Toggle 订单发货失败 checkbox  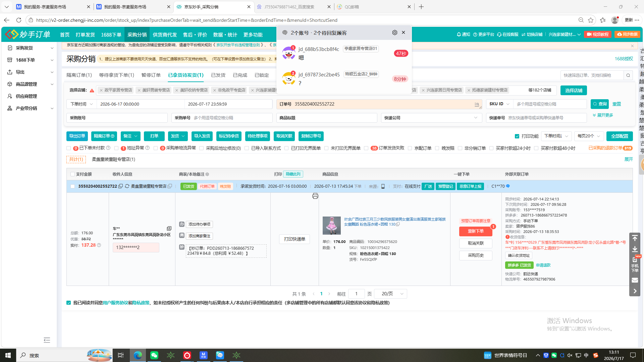coord(366,148)
